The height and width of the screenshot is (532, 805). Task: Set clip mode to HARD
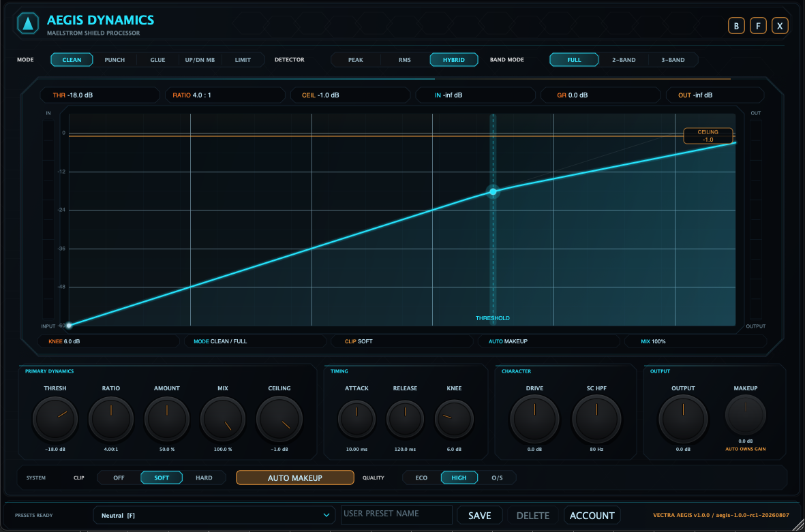(204, 478)
